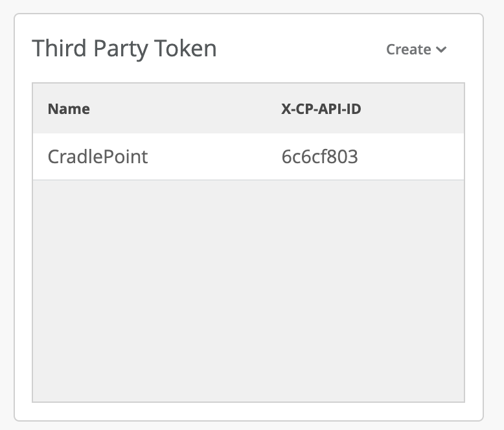Open the Create dropdown menu

416,50
